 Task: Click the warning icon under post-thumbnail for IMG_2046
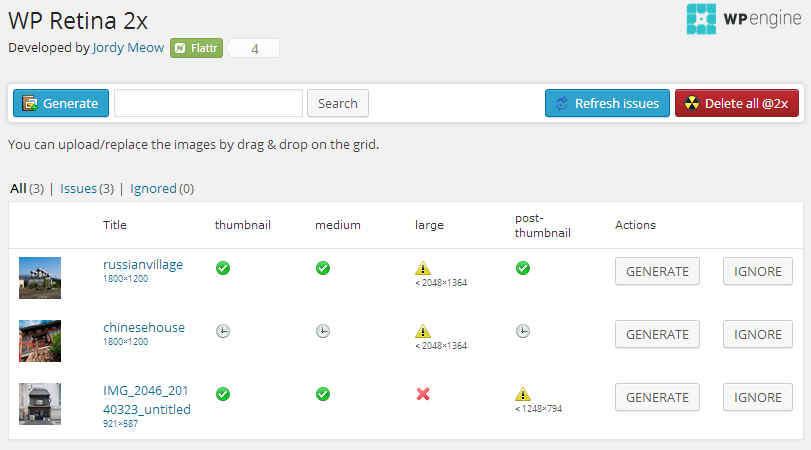pos(523,394)
